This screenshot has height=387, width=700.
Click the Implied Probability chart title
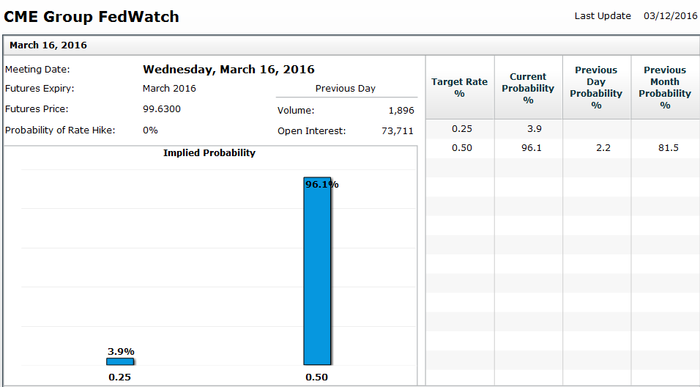click(x=209, y=153)
